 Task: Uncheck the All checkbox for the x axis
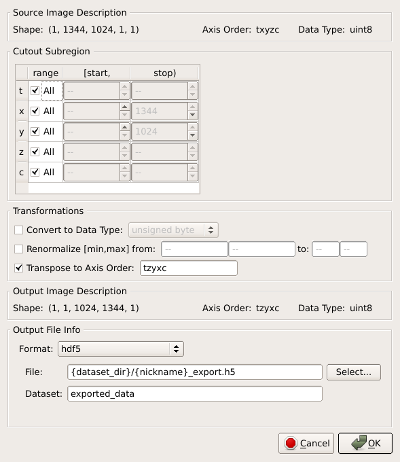[x=35, y=111]
